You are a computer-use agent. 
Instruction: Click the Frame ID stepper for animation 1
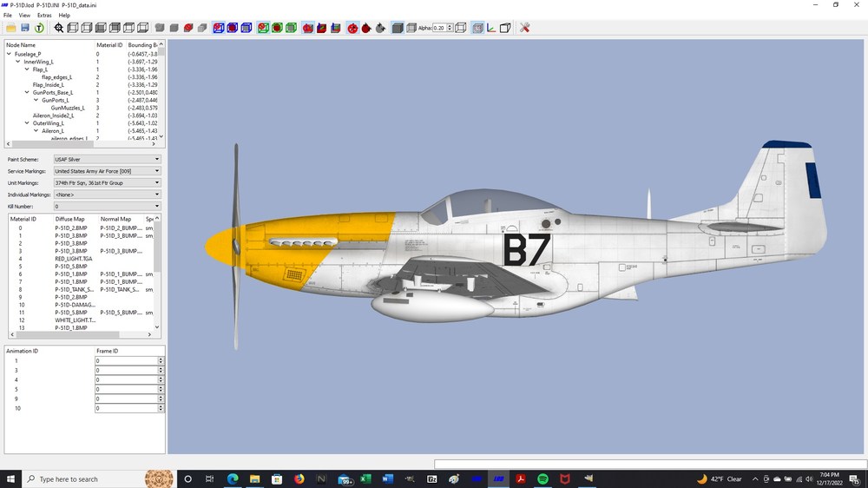(161, 360)
